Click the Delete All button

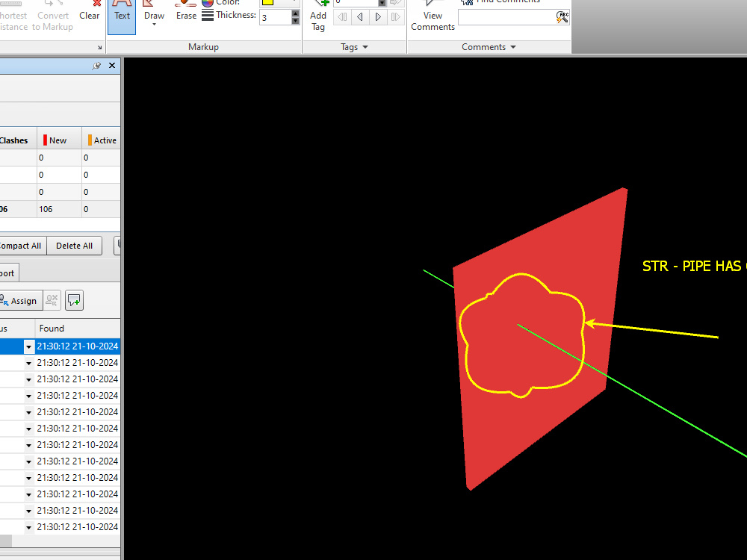74,246
